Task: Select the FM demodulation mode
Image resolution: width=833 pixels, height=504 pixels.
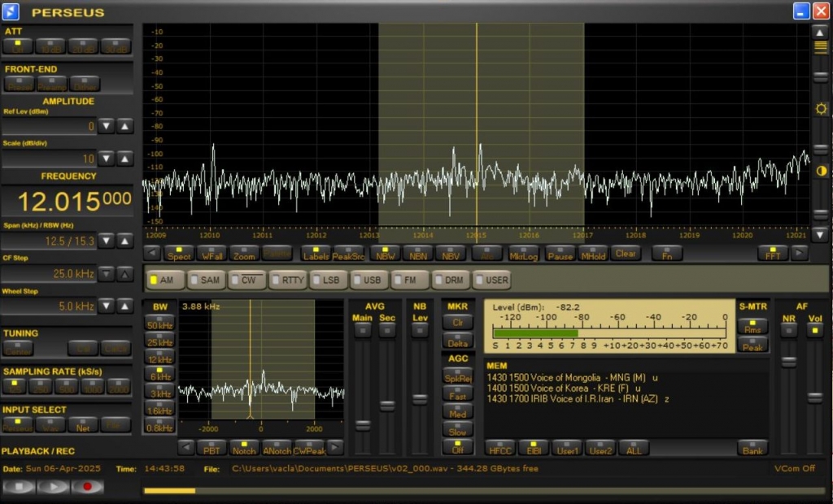Action: point(410,280)
